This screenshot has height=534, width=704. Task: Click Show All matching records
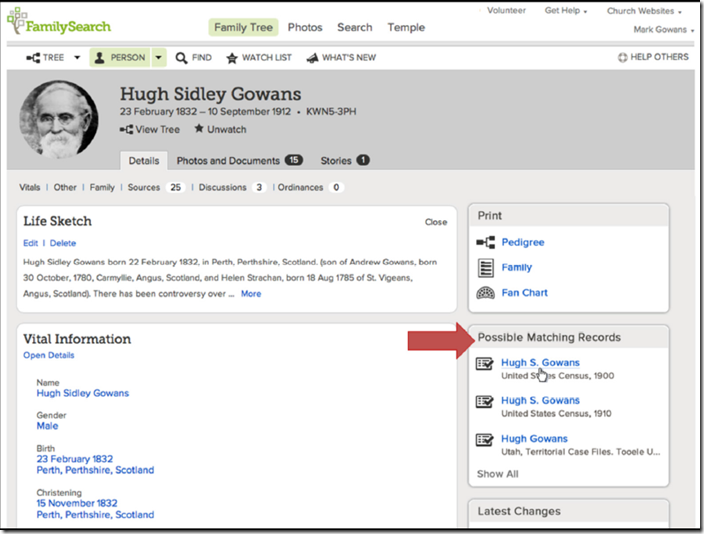pyautogui.click(x=497, y=474)
